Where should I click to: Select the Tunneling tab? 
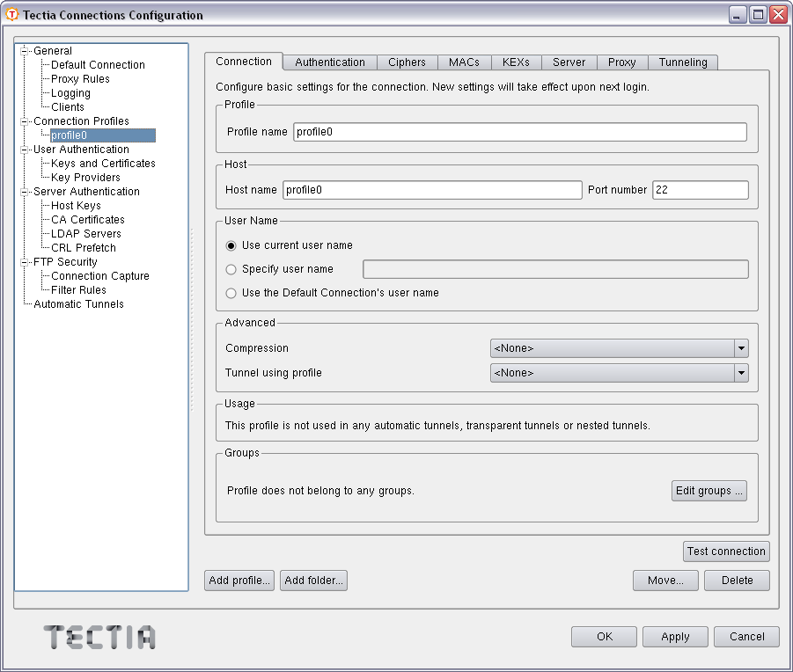[683, 62]
